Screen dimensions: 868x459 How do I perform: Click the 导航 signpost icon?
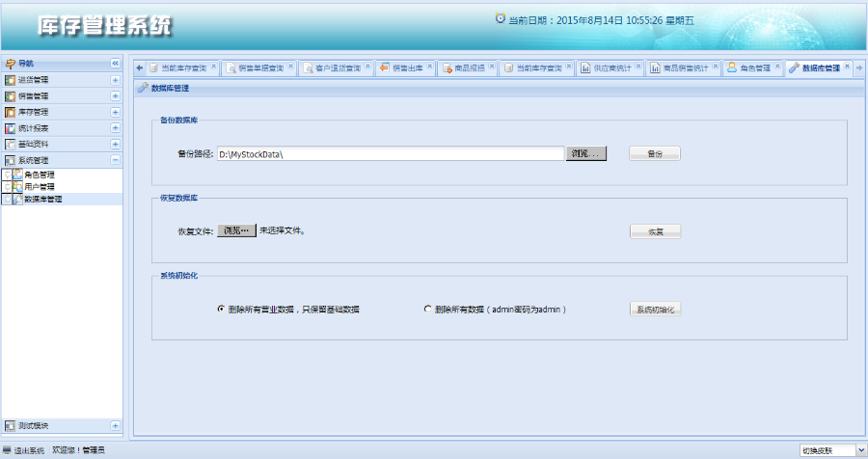[10, 63]
